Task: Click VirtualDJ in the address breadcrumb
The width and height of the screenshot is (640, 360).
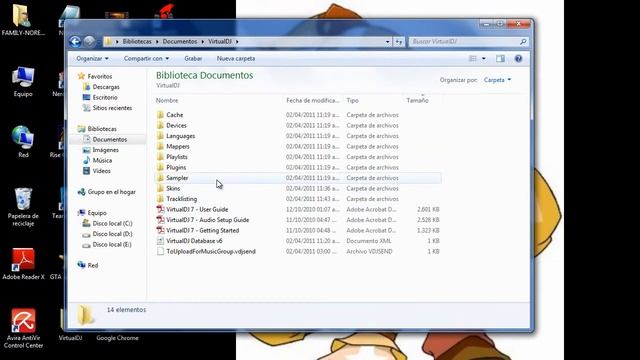Action: tap(220, 42)
